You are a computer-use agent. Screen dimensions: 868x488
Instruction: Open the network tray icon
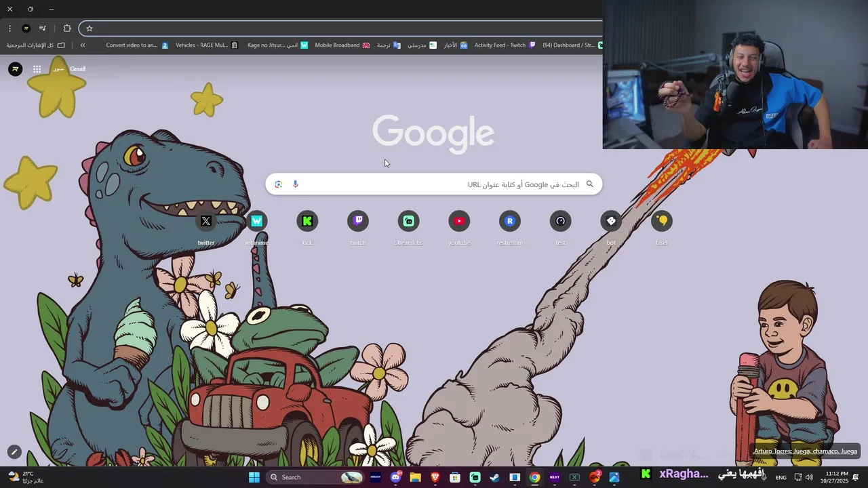pos(798,477)
